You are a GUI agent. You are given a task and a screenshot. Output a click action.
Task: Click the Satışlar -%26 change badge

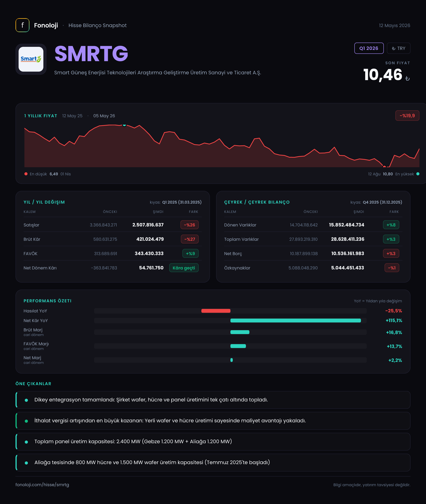coord(190,225)
